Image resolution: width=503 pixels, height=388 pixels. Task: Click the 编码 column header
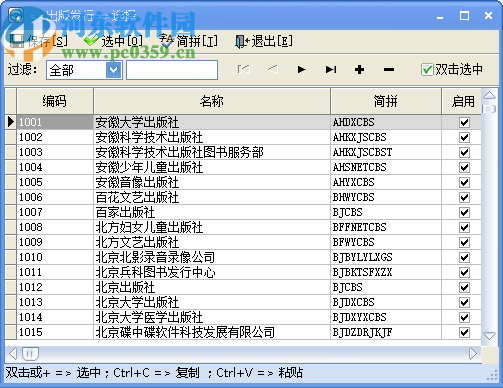[x=55, y=101]
